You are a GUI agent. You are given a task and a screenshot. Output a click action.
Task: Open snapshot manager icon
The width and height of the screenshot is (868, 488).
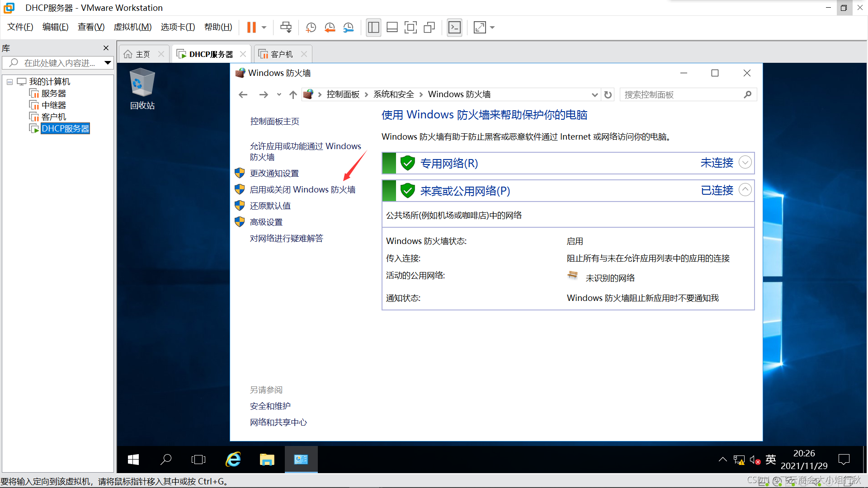tap(348, 28)
